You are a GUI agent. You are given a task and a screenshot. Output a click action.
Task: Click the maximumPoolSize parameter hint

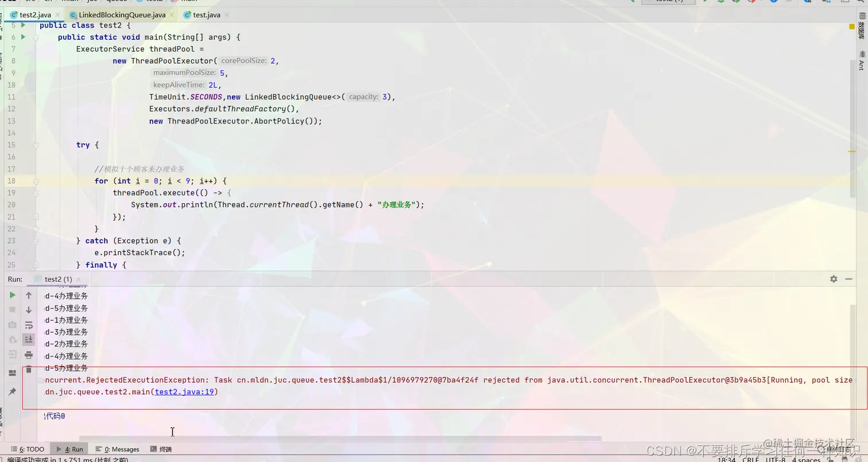point(184,73)
